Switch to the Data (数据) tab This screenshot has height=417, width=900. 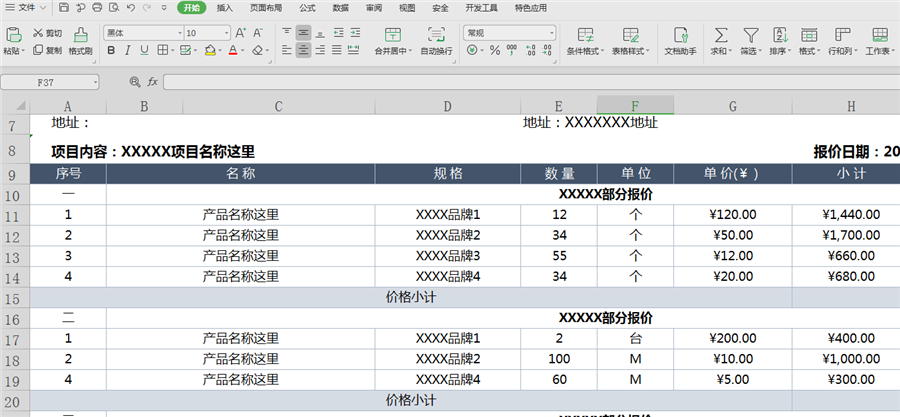[x=340, y=8]
